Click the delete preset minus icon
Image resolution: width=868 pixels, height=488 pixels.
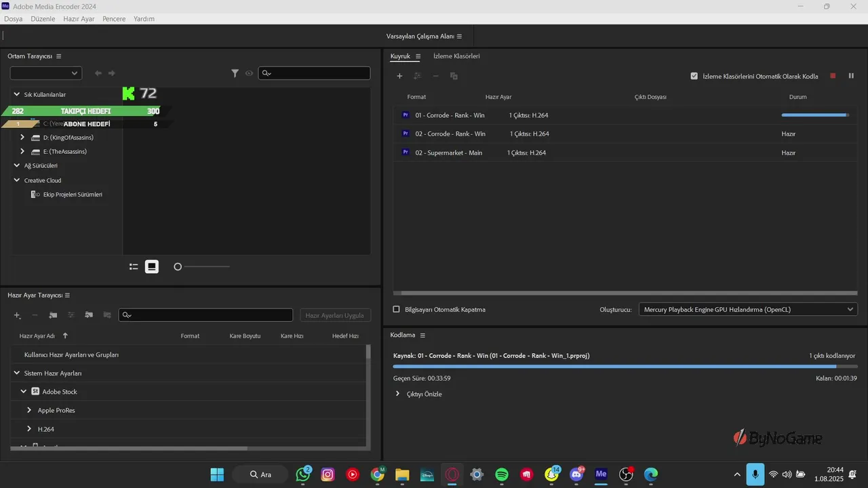point(35,315)
